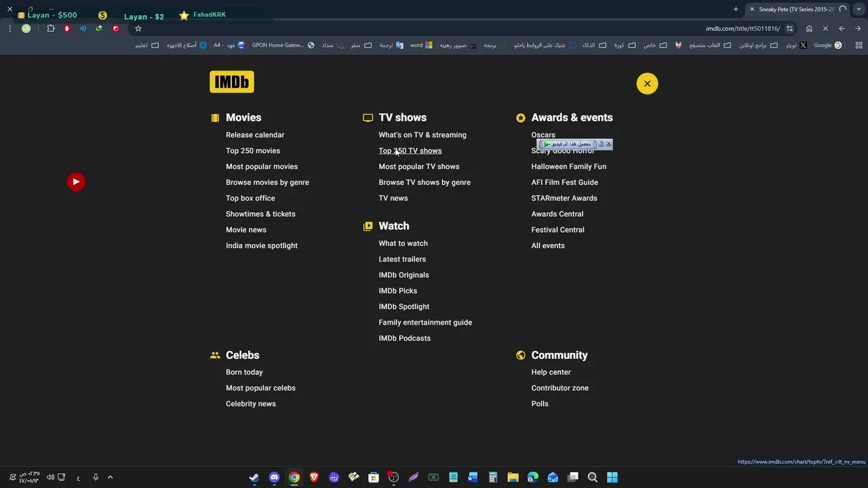Viewport: 868px width, 488px height.
Task: Open Most popular TV shows
Action: [x=419, y=167]
